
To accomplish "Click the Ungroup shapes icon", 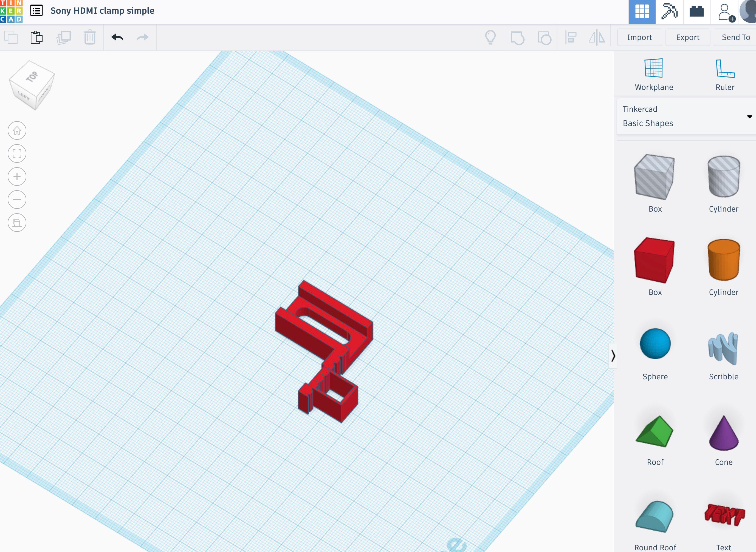I will (544, 38).
